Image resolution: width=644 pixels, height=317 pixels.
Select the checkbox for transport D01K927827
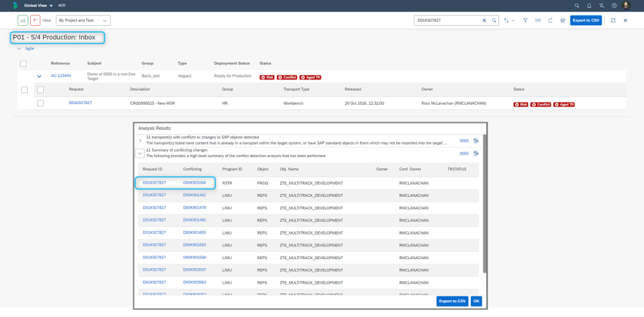click(41, 103)
